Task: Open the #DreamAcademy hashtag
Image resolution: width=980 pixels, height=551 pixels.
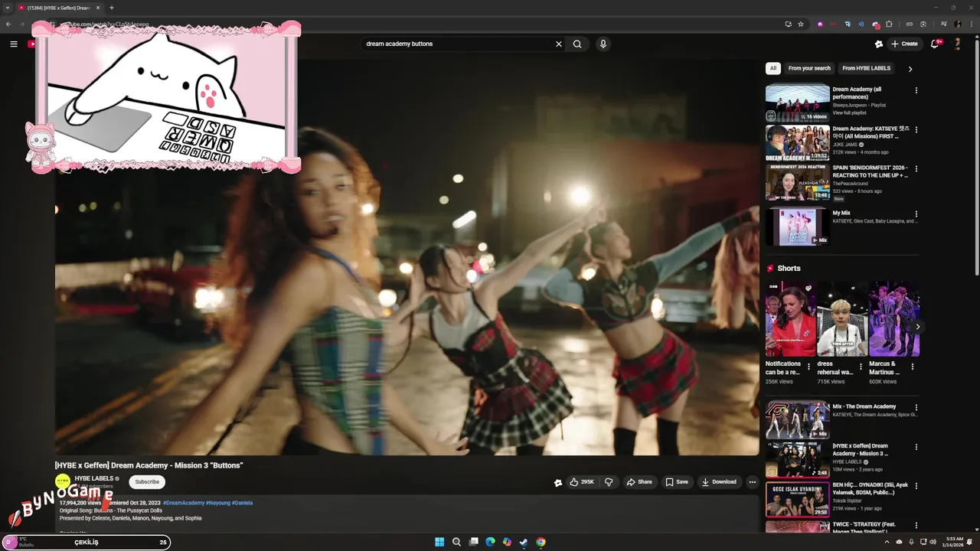Action: (x=184, y=503)
